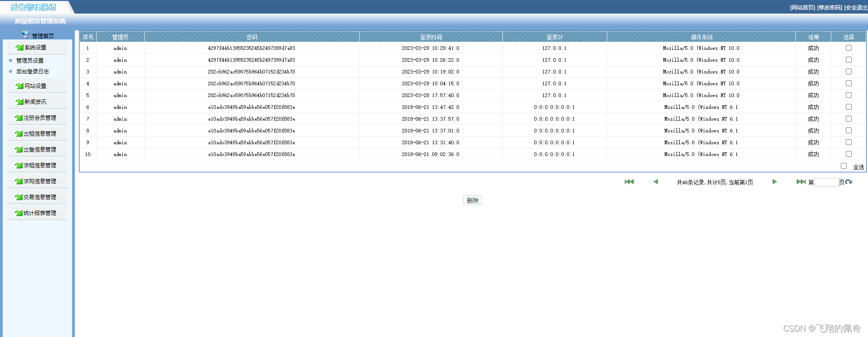Image resolution: width=868 pixels, height=337 pixels.
Task: Expand the 注册会员管理 menu section
Action: 40,118
